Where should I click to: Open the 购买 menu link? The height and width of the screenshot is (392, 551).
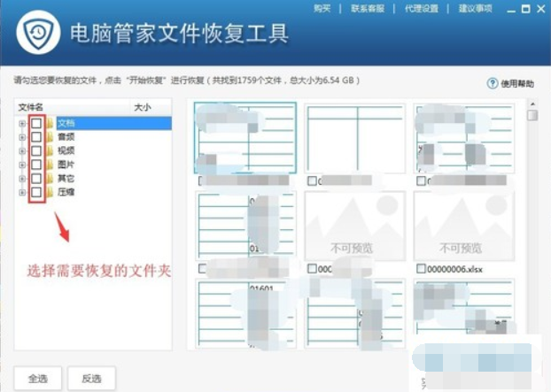click(322, 8)
